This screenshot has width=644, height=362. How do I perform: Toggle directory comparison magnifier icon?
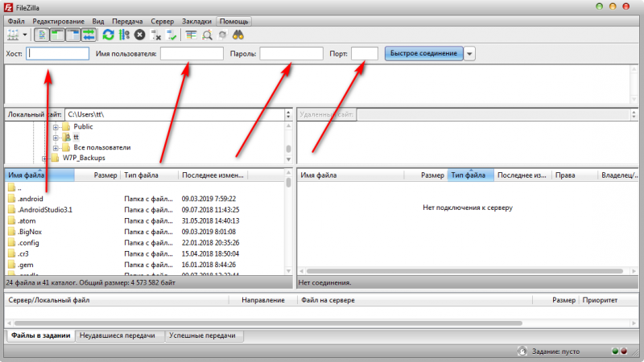pos(207,35)
